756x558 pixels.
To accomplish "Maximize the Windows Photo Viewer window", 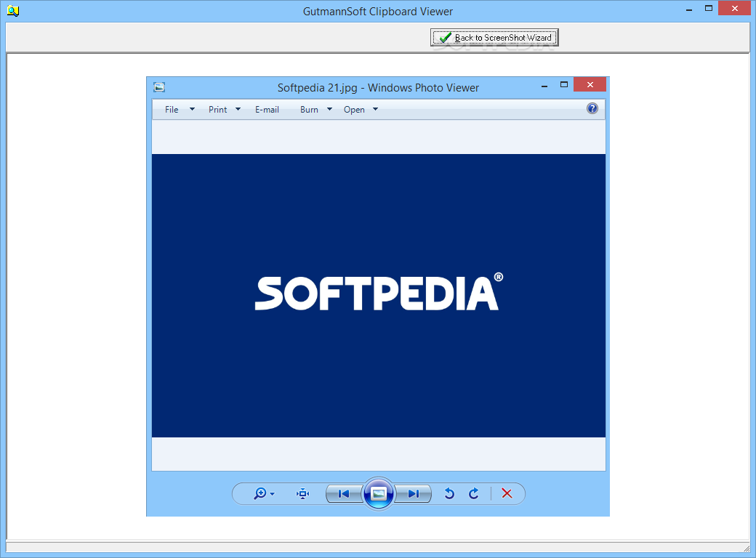I will pos(564,85).
